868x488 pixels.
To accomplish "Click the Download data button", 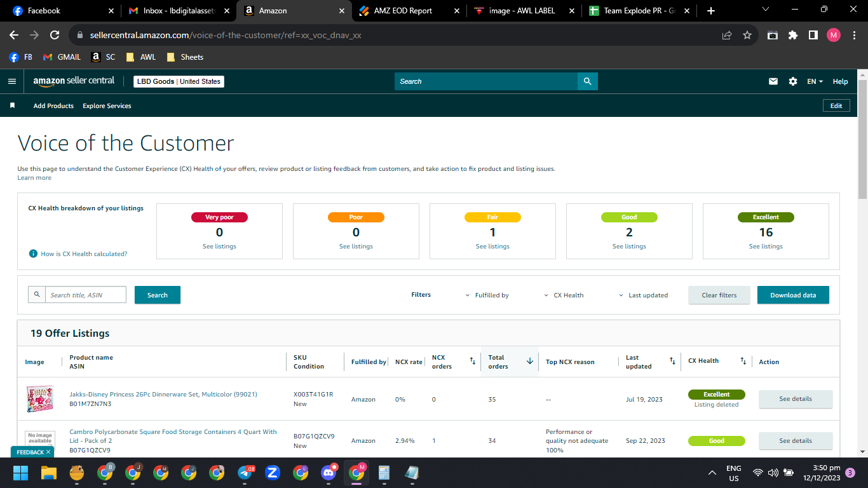I will [793, 295].
